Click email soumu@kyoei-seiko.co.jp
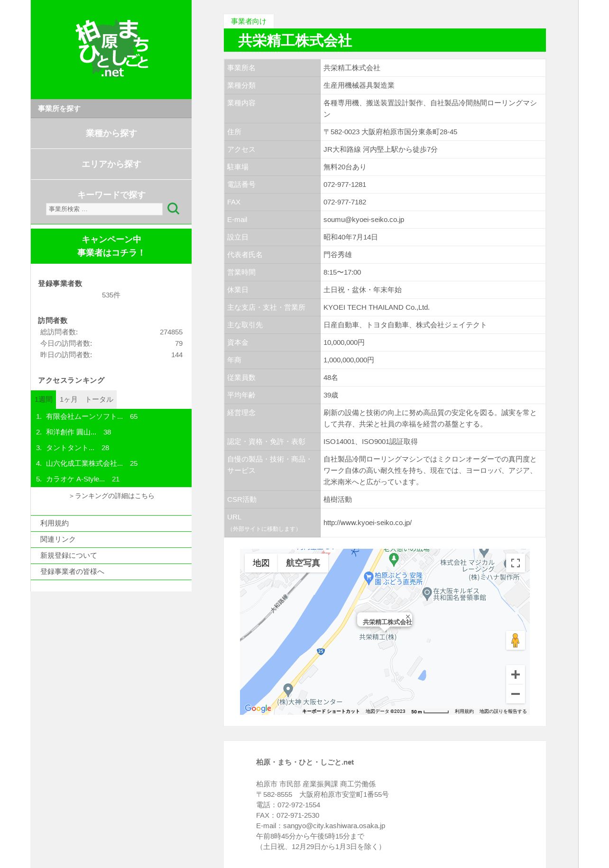Image resolution: width=609 pixels, height=868 pixels. pos(364,220)
